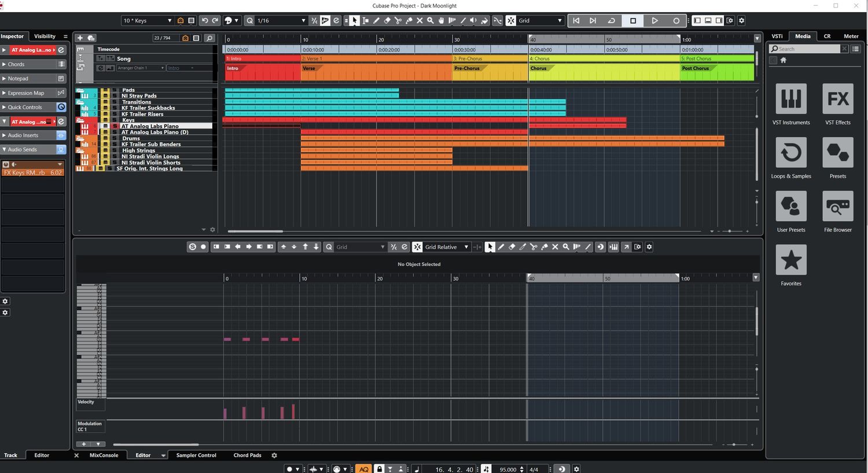This screenshot has height=473, width=868.
Task: Select the Zoom magnifier tool in main toolbar
Action: (x=431, y=20)
